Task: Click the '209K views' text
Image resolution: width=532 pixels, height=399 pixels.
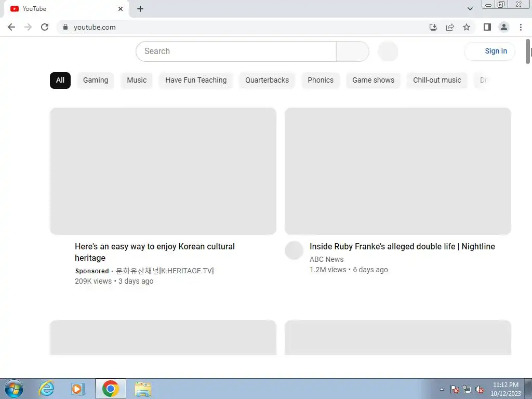Action: (94, 281)
